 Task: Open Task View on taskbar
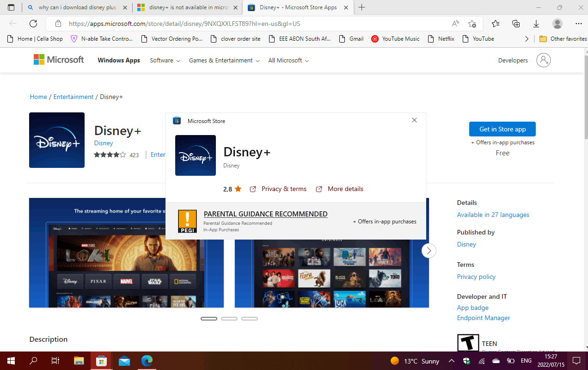(x=55, y=361)
